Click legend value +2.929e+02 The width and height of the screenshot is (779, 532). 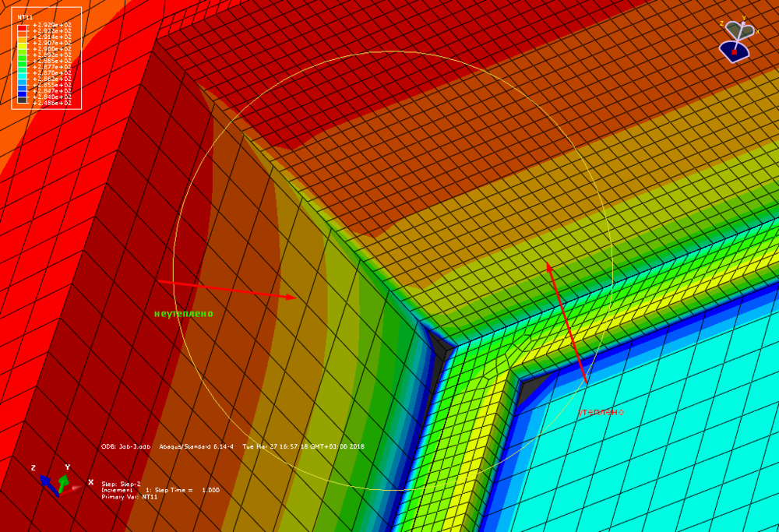(52, 26)
